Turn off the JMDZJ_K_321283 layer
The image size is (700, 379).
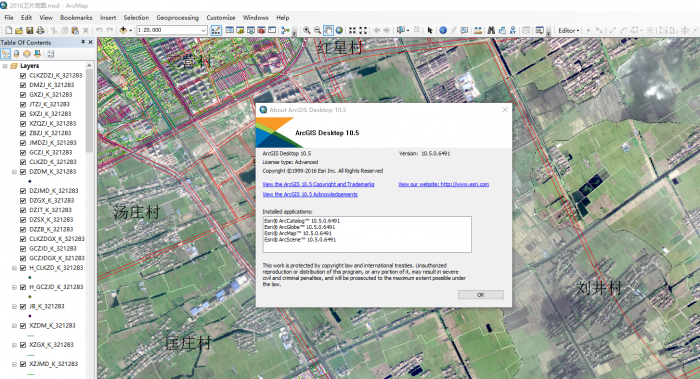pos(23,142)
